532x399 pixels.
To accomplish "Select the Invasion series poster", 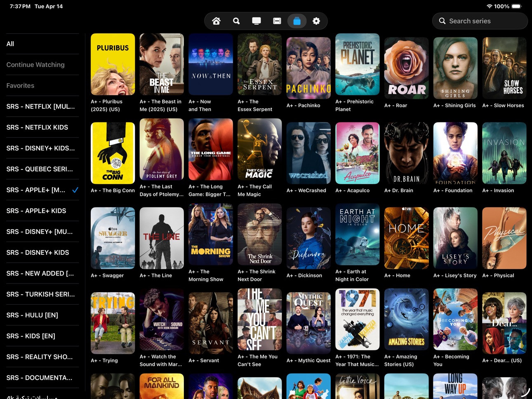I will click(504, 153).
